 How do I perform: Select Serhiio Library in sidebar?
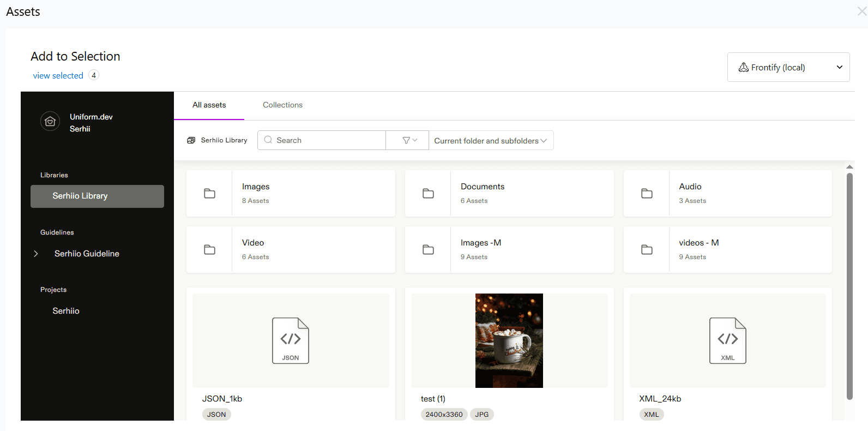[x=97, y=196]
